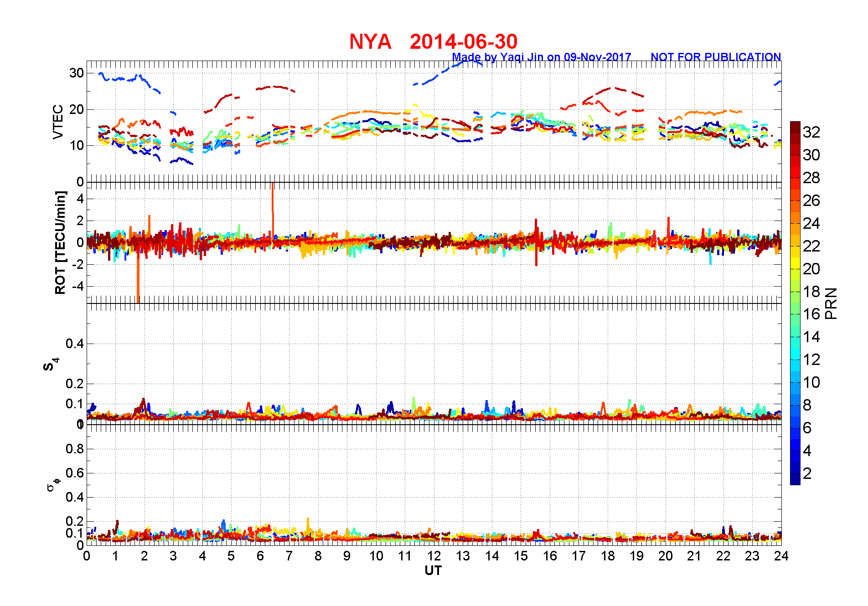
Task: Click the plot title "NYA 2014-06-30"
Action: click(x=434, y=41)
